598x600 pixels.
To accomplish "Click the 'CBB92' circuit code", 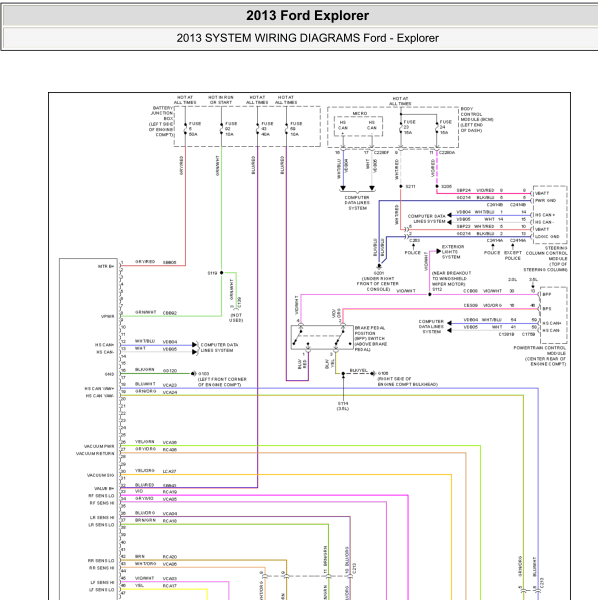I will click(169, 313).
